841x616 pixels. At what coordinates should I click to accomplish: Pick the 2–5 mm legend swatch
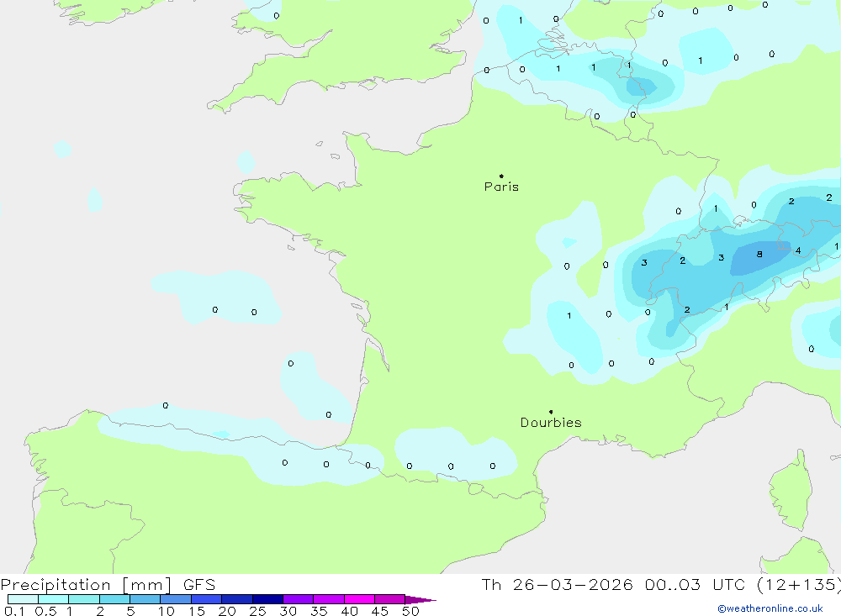point(114,599)
